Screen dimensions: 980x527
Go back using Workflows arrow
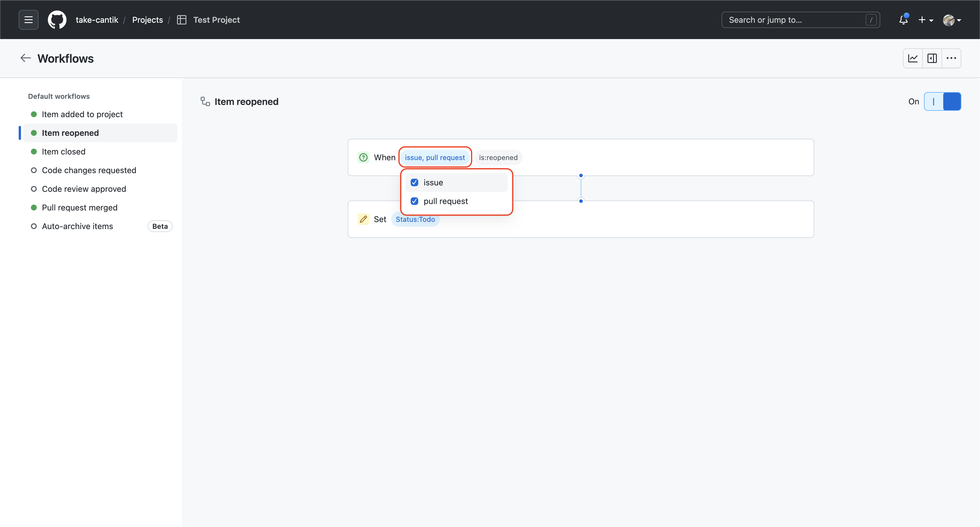25,58
